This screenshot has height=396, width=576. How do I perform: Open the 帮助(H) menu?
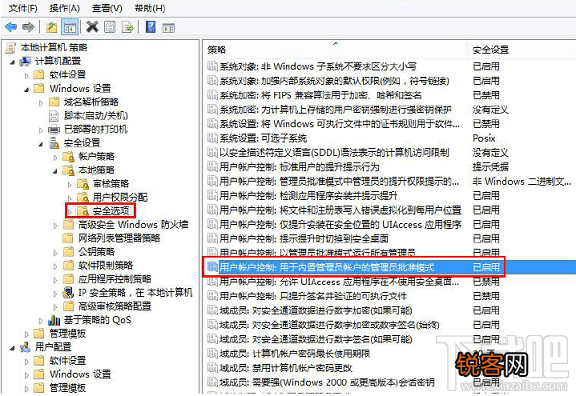pyautogui.click(x=150, y=8)
